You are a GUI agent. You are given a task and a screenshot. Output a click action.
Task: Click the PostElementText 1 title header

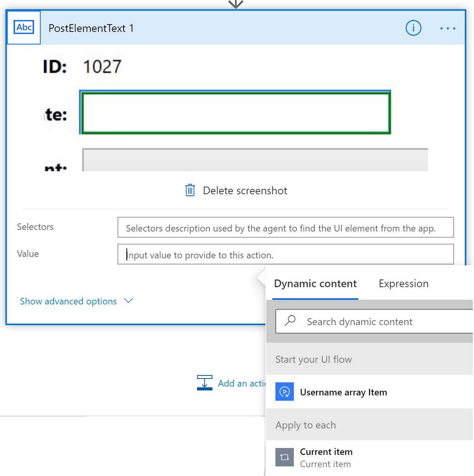pyautogui.click(x=91, y=28)
